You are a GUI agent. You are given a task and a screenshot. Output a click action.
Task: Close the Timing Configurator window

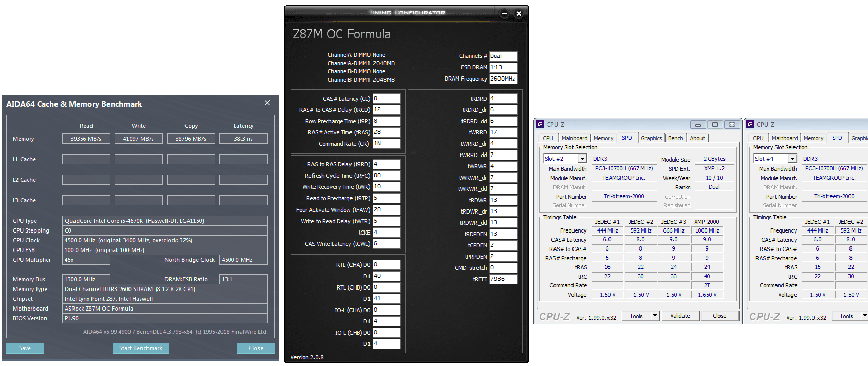click(519, 14)
